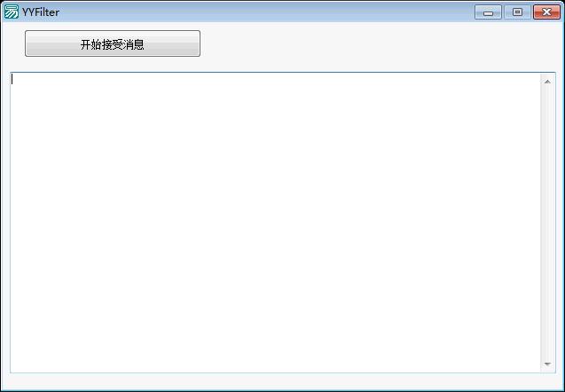Image resolution: width=565 pixels, height=392 pixels.
Task: Click the scrollbar down arrow
Action: click(547, 365)
